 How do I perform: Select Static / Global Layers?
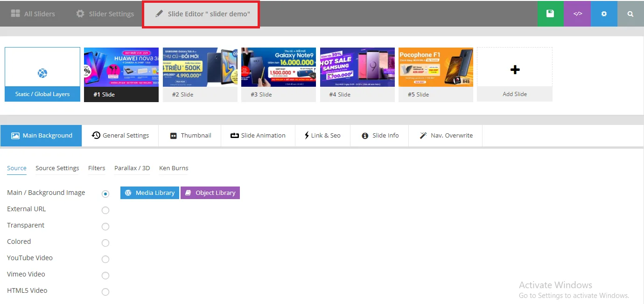42,74
